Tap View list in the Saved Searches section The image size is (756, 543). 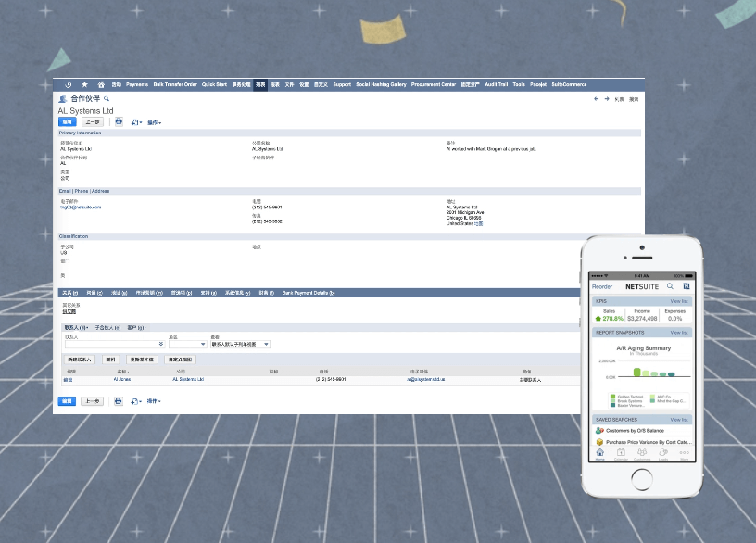pyautogui.click(x=679, y=420)
